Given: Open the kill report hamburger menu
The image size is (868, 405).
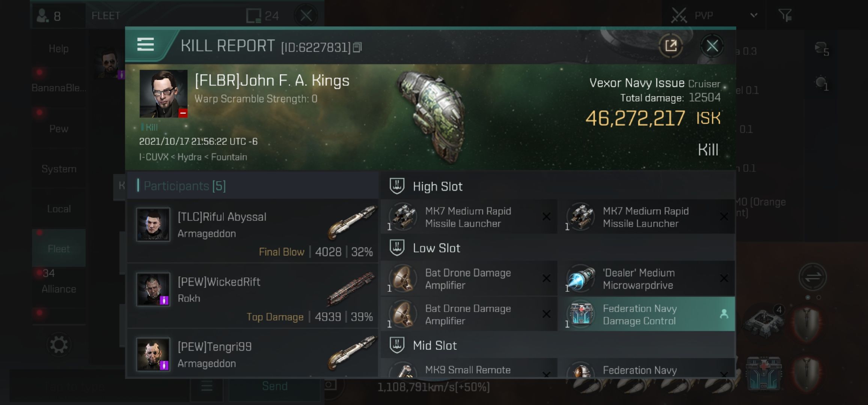Looking at the screenshot, I should click(145, 45).
